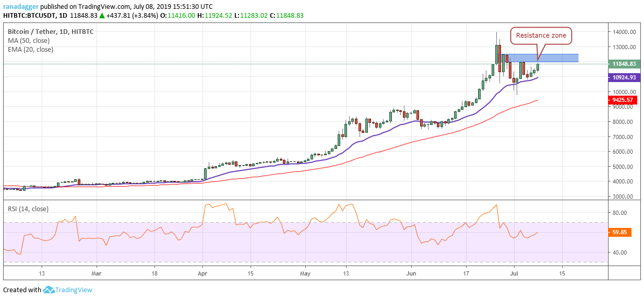The width and height of the screenshot is (644, 299).
Task: Click the 14000.00 price scale label
Action: click(624, 32)
